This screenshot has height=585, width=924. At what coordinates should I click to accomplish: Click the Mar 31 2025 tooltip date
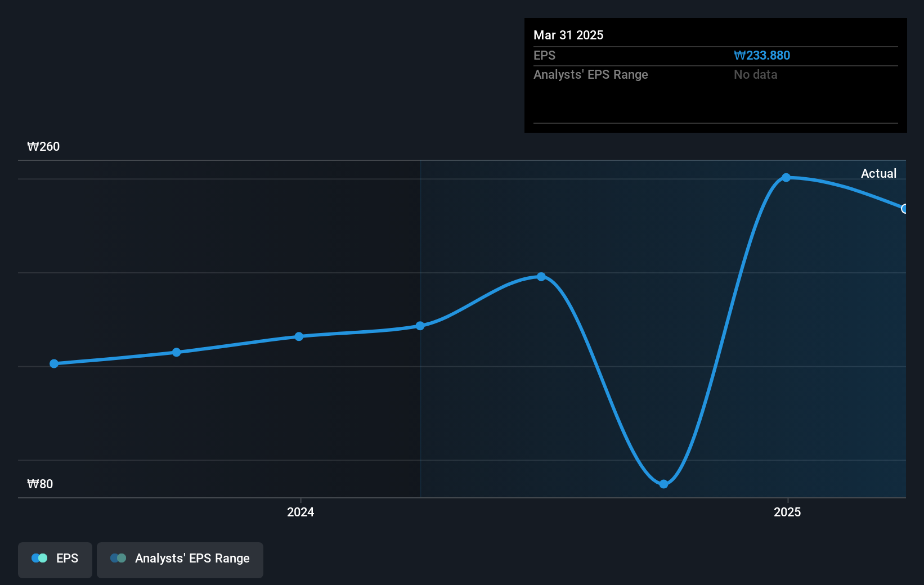[568, 35]
